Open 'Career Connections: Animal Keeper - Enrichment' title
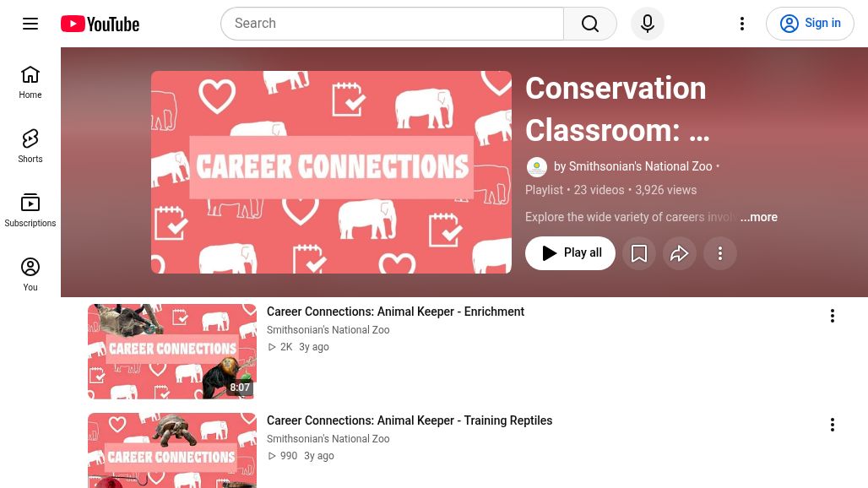 coord(395,312)
